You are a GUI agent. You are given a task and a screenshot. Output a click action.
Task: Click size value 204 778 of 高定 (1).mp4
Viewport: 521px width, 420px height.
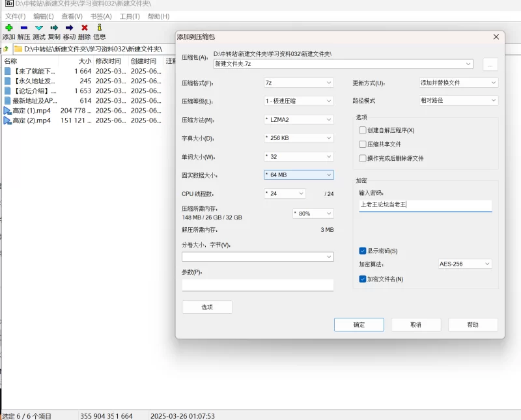[x=76, y=111]
